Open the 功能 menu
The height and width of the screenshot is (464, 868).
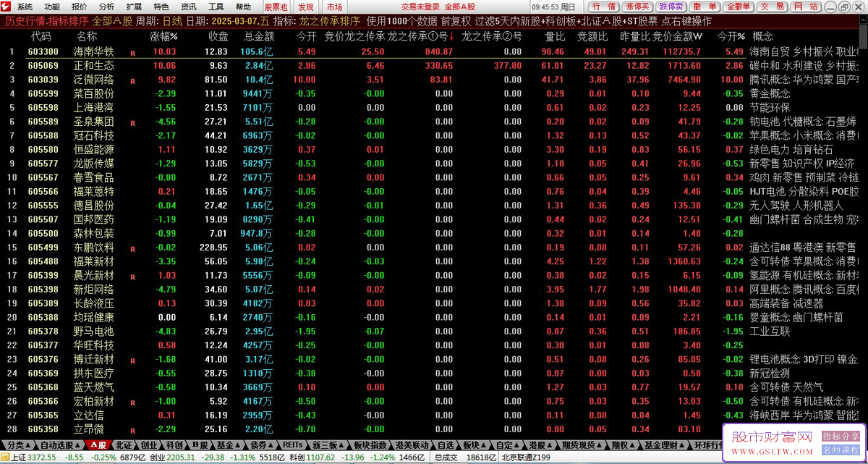tap(52, 7)
